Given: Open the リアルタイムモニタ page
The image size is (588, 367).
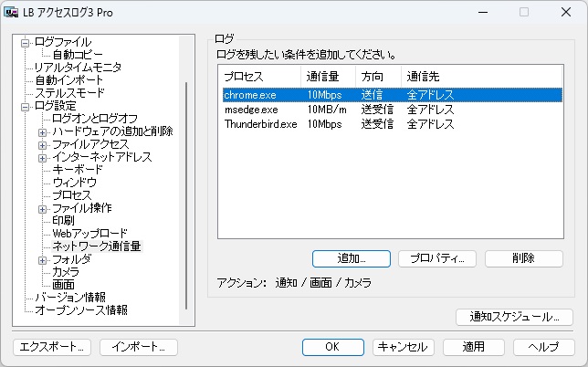Looking at the screenshot, I should tap(78, 68).
